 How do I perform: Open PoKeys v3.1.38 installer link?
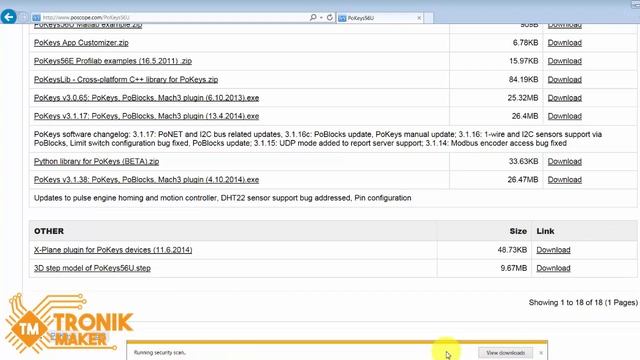(x=147, y=180)
